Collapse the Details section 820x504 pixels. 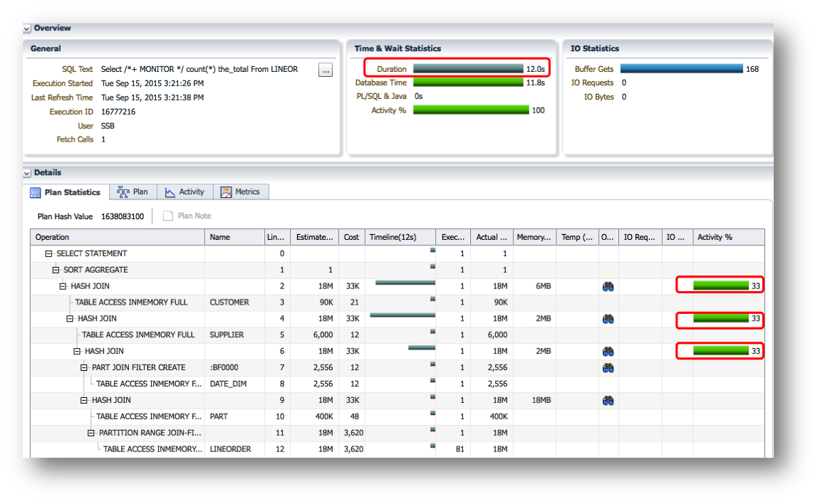[26, 173]
